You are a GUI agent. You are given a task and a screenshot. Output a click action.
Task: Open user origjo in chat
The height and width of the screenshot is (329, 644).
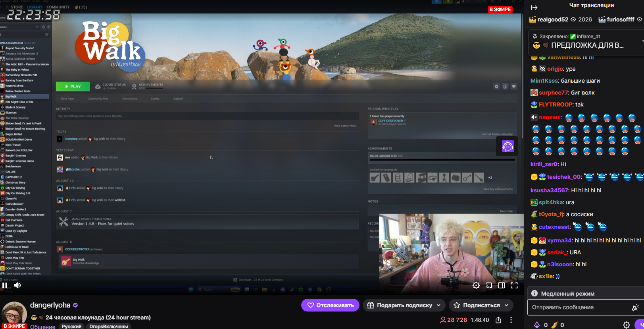[x=556, y=69]
